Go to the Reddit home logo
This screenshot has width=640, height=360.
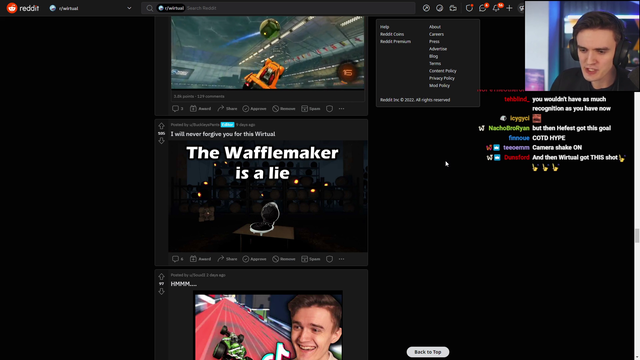(23, 8)
